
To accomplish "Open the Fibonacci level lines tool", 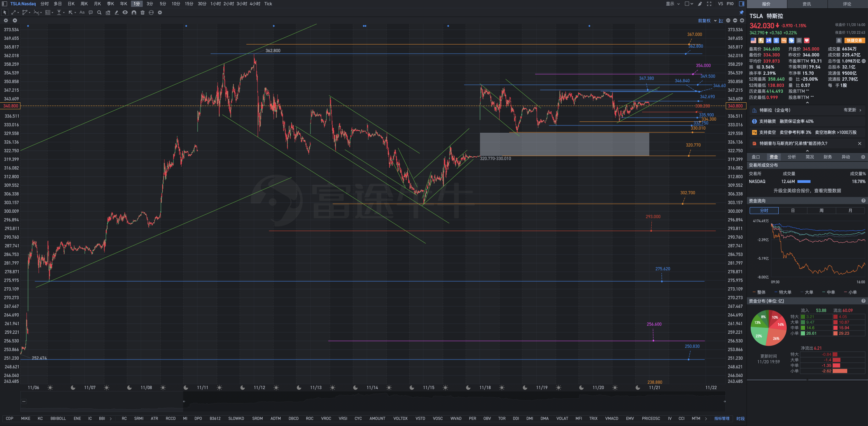I will (x=48, y=12).
